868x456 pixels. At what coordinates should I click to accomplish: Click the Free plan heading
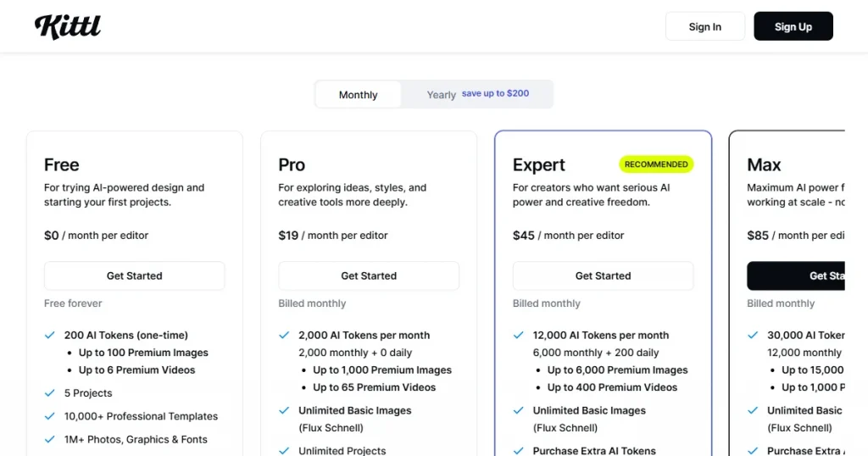61,165
